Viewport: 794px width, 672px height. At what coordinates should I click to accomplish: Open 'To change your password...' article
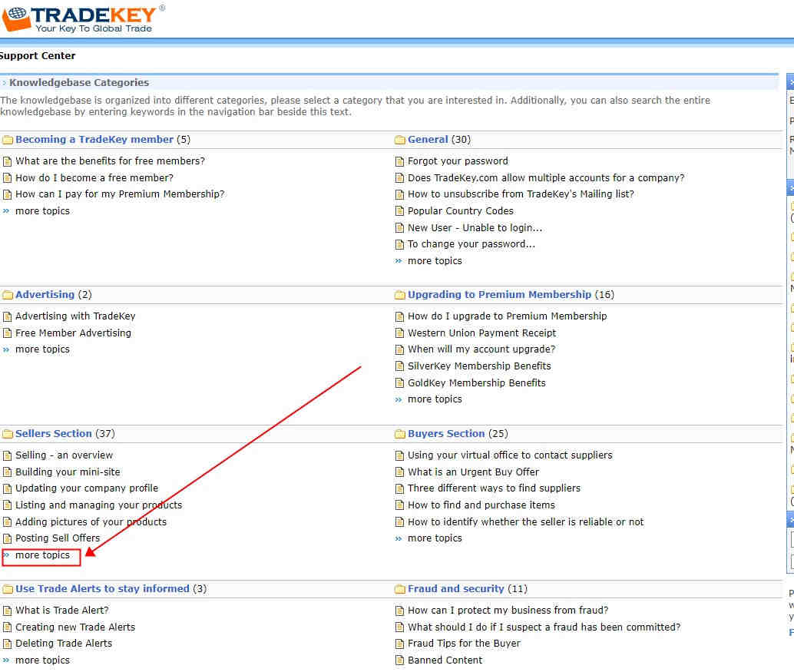pyautogui.click(x=471, y=244)
